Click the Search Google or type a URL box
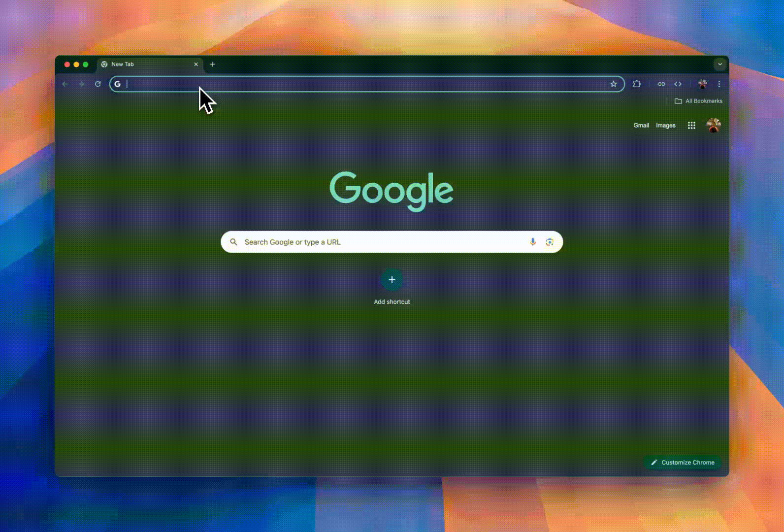 pyautogui.click(x=392, y=242)
